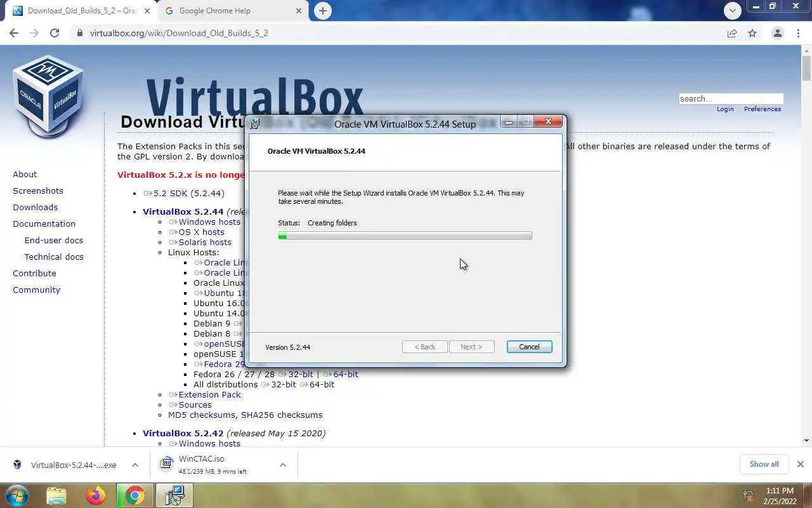Image resolution: width=812 pixels, height=508 pixels.
Task: Open WinCTAC.iso download item
Action: coord(213,465)
